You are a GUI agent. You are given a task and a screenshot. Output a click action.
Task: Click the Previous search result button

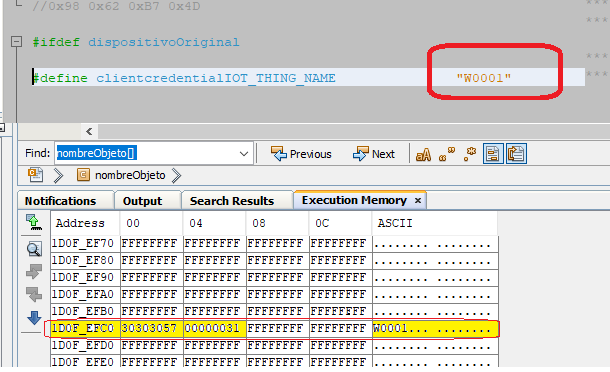click(x=301, y=154)
